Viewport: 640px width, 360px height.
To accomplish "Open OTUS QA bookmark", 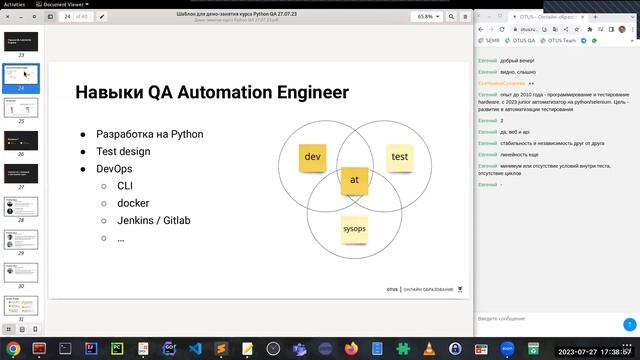I will [520, 40].
